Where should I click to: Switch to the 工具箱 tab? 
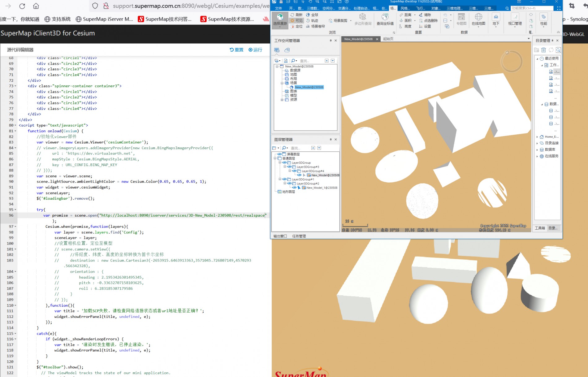tap(540, 228)
